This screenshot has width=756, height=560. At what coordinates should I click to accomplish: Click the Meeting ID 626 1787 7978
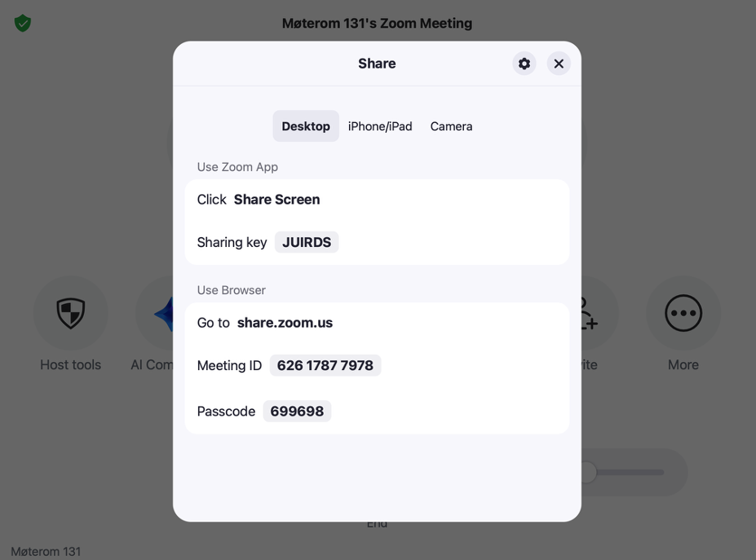pyautogui.click(x=325, y=365)
